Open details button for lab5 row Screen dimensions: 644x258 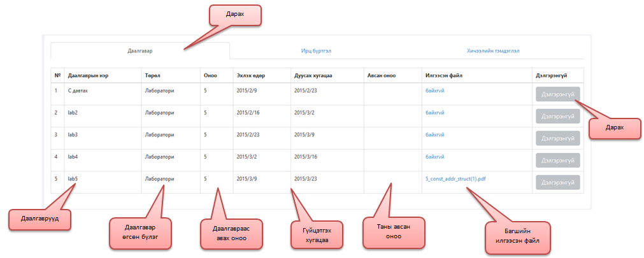coord(558,182)
